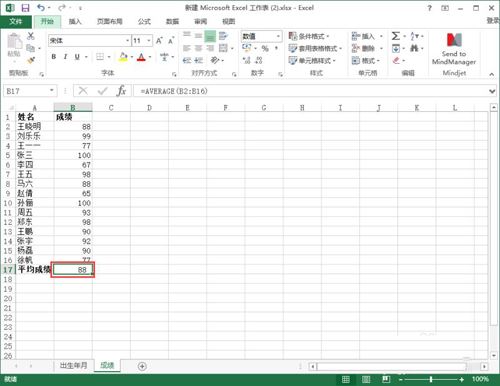
Task: Add a new sheet with plus icon
Action: (x=142, y=366)
